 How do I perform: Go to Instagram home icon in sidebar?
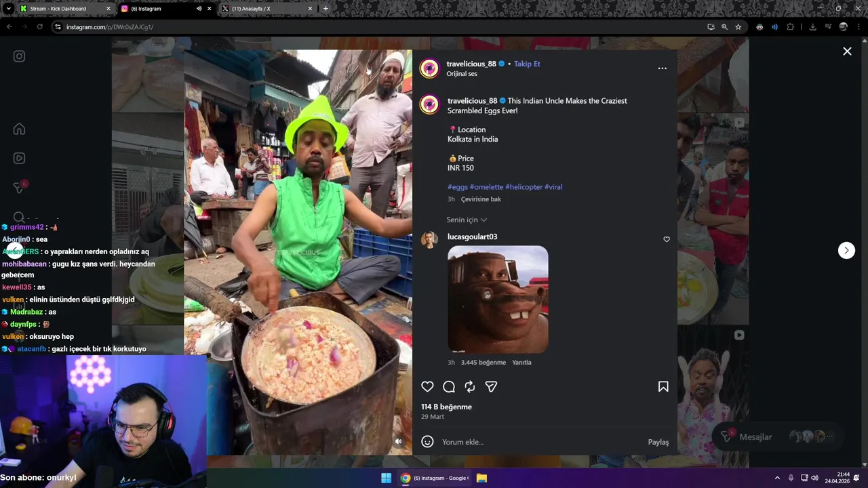[19, 129]
